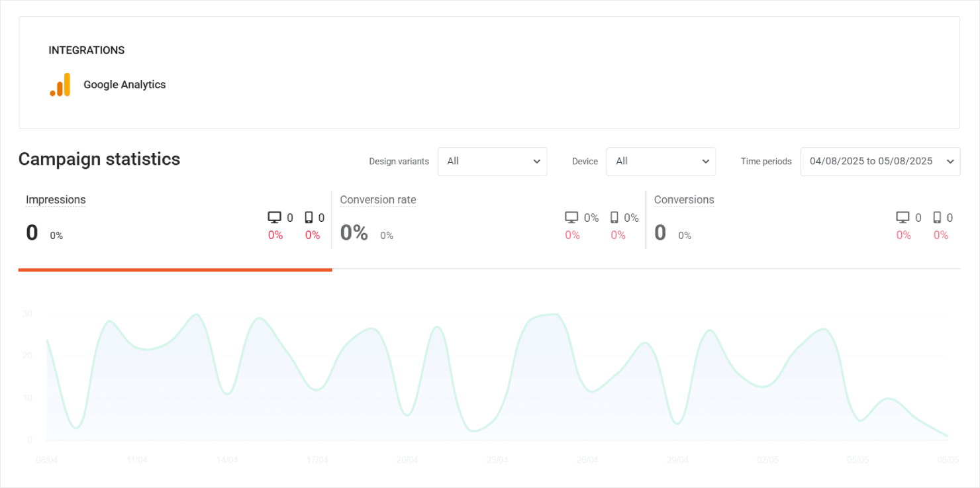Select the desktop icon beside Impressions
980x488 pixels.
[x=274, y=217]
